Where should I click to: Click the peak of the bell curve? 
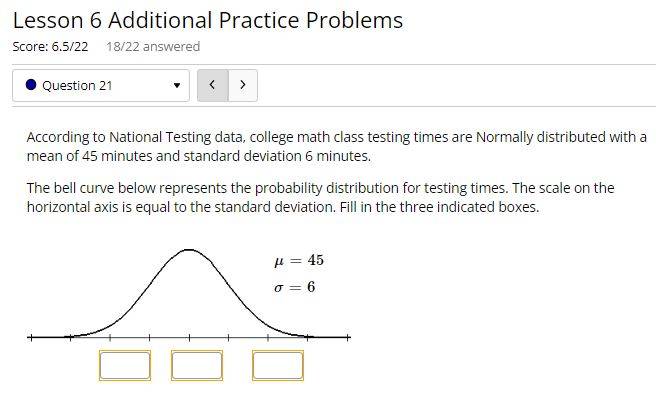189,250
